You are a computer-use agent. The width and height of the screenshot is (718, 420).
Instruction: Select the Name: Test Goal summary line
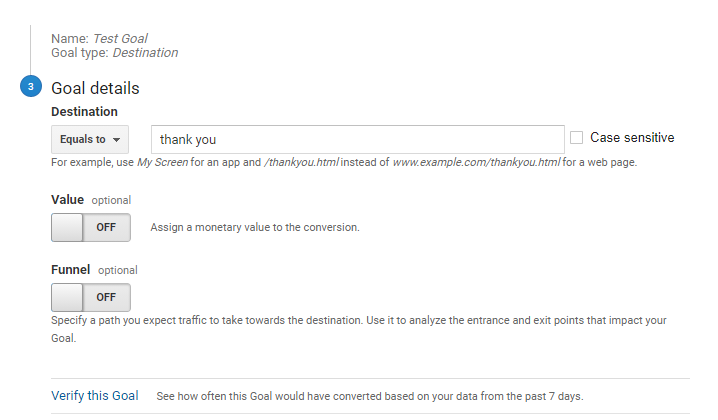pos(99,38)
